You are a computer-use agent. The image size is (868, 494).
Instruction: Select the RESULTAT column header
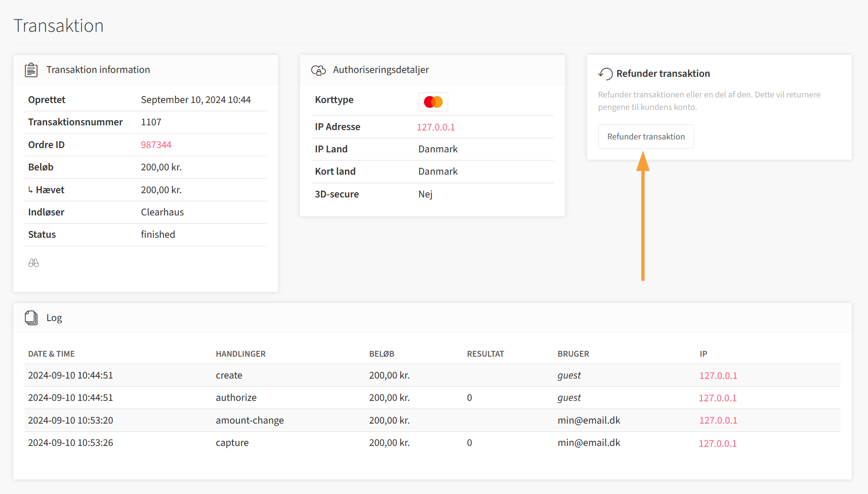(x=485, y=354)
